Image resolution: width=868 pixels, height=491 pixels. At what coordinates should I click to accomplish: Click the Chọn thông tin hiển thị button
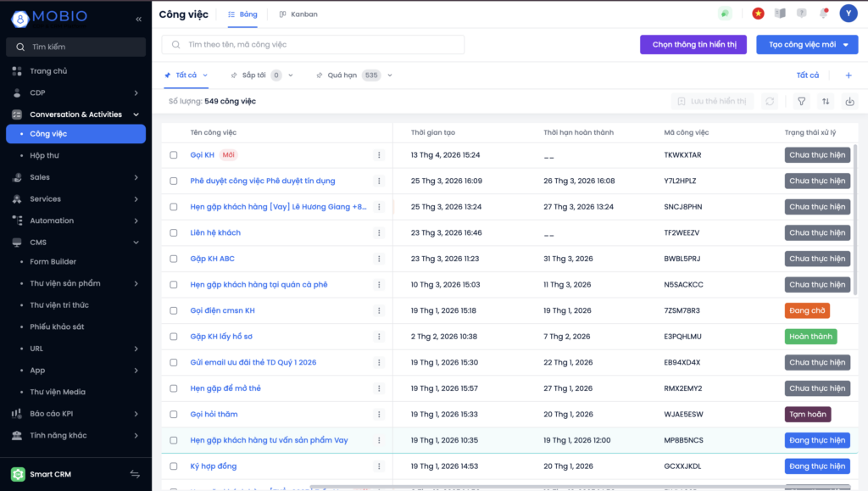pos(693,45)
